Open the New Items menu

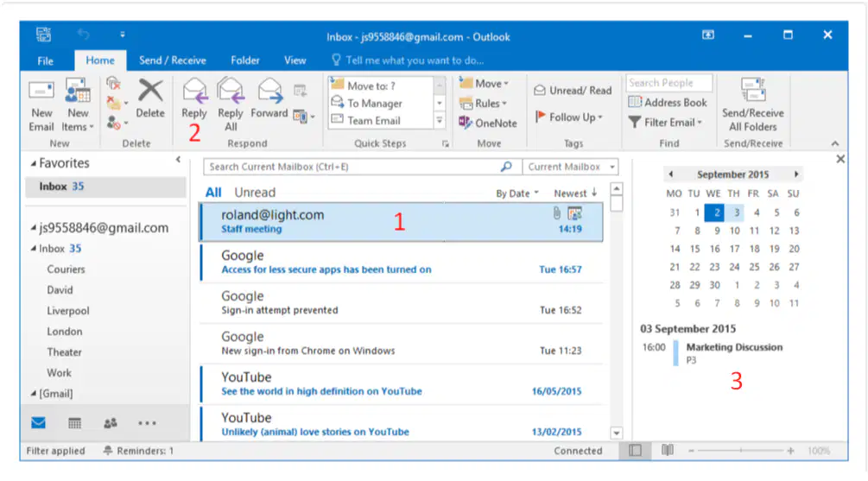click(x=78, y=105)
